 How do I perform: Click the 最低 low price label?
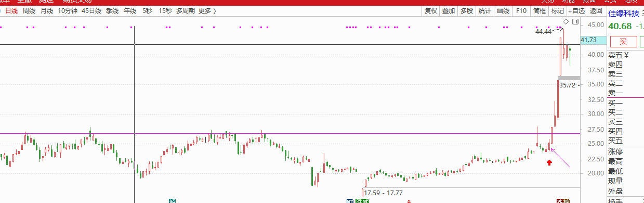coord(615,171)
